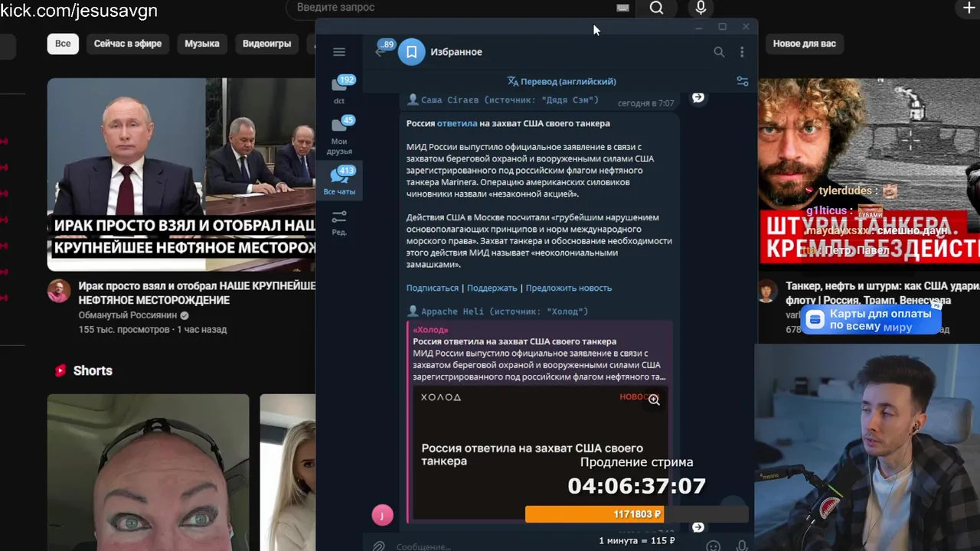Click the timestamp сегодня в 7:07
The height and width of the screenshot is (551, 980).
pos(645,103)
